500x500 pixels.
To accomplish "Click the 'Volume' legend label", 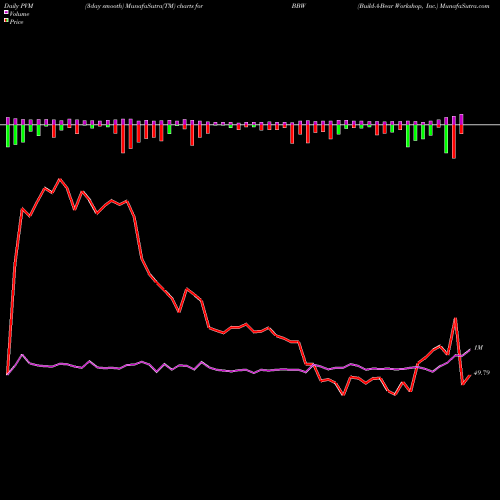I will point(19,14).
